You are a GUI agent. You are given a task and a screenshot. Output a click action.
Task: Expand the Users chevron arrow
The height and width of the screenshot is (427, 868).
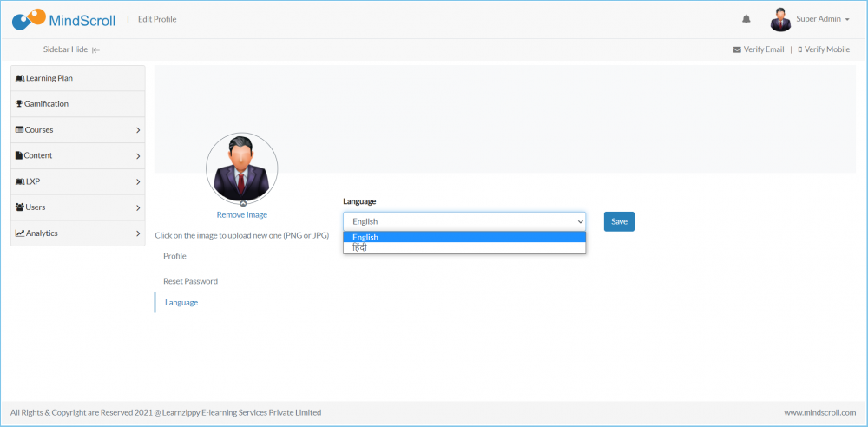click(x=138, y=207)
